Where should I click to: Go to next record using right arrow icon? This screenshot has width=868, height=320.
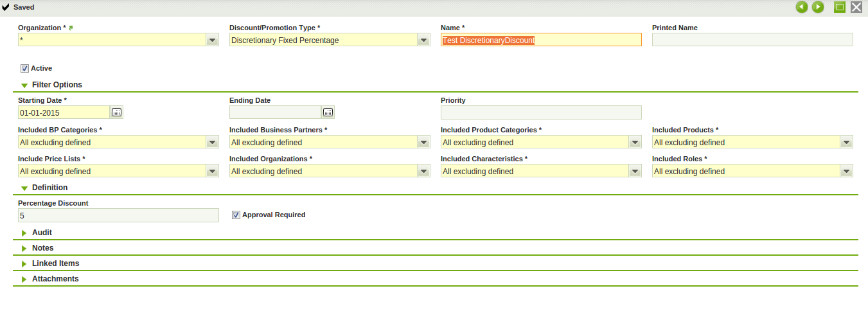pos(818,7)
